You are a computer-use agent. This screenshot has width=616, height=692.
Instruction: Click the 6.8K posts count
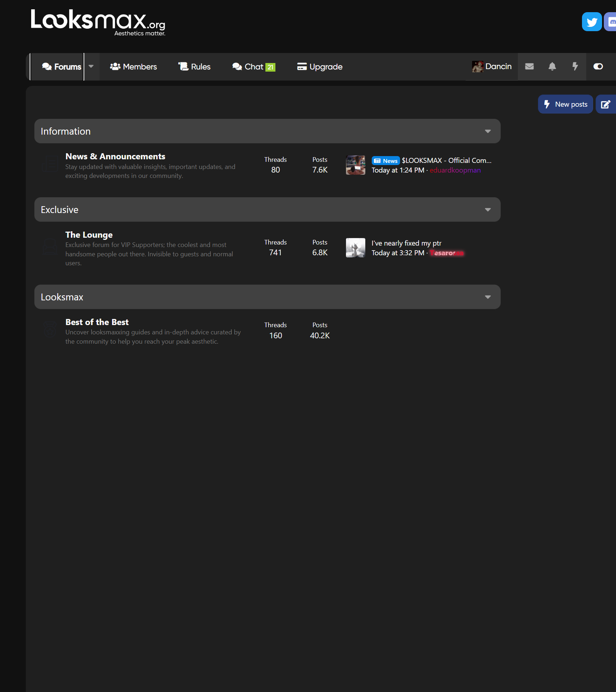click(320, 252)
